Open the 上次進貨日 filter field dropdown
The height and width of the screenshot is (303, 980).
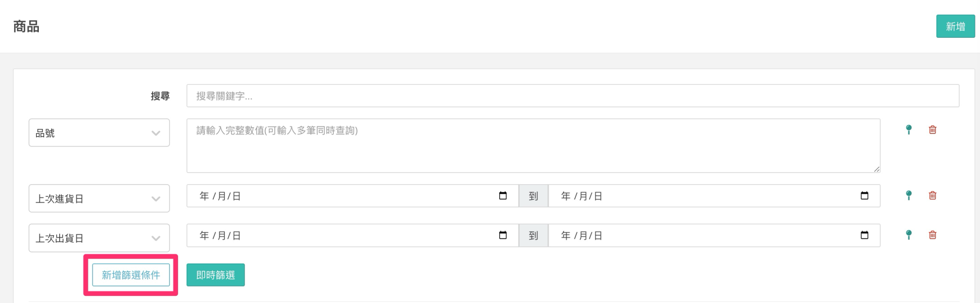point(99,198)
